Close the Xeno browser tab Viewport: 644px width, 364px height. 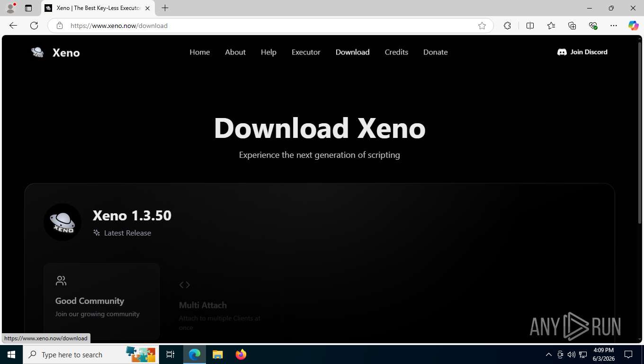coord(147,8)
